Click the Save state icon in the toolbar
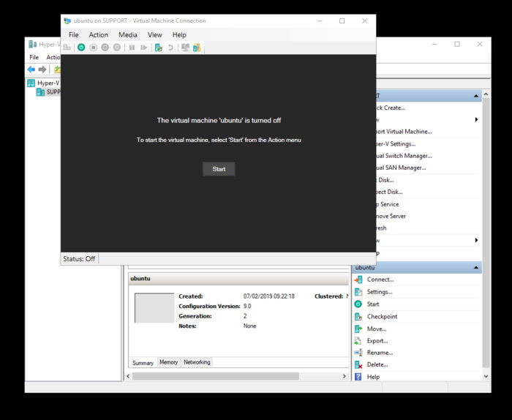The height and width of the screenshot is (420, 512). click(117, 48)
